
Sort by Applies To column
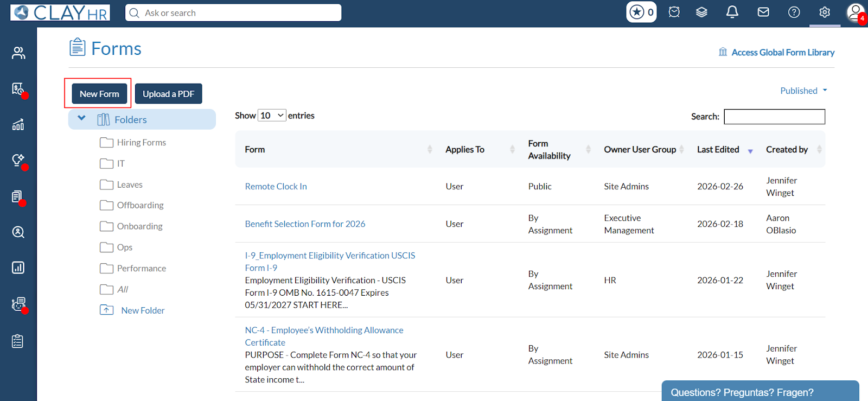coord(480,149)
